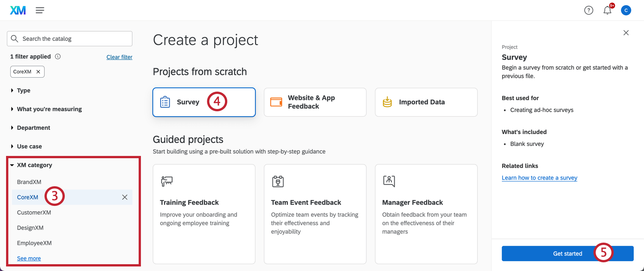644x271 pixels.
Task: Expand the Use case filter
Action: 29,146
